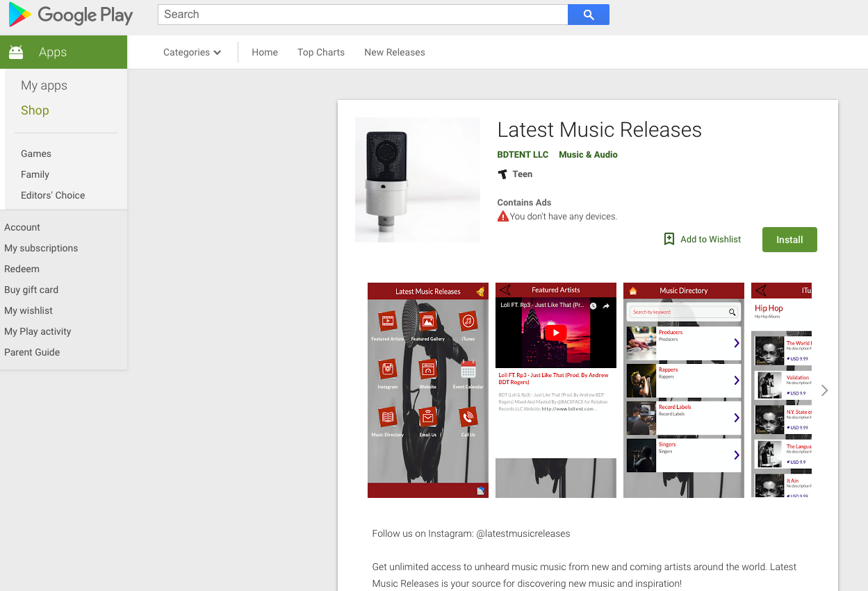Click back arrow in Featured Artists screenshot
The image size is (868, 591).
pyautogui.click(x=505, y=290)
